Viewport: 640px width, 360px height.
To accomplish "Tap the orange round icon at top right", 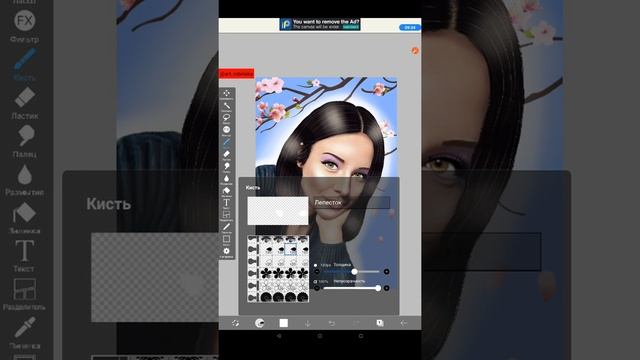I will tap(415, 51).
